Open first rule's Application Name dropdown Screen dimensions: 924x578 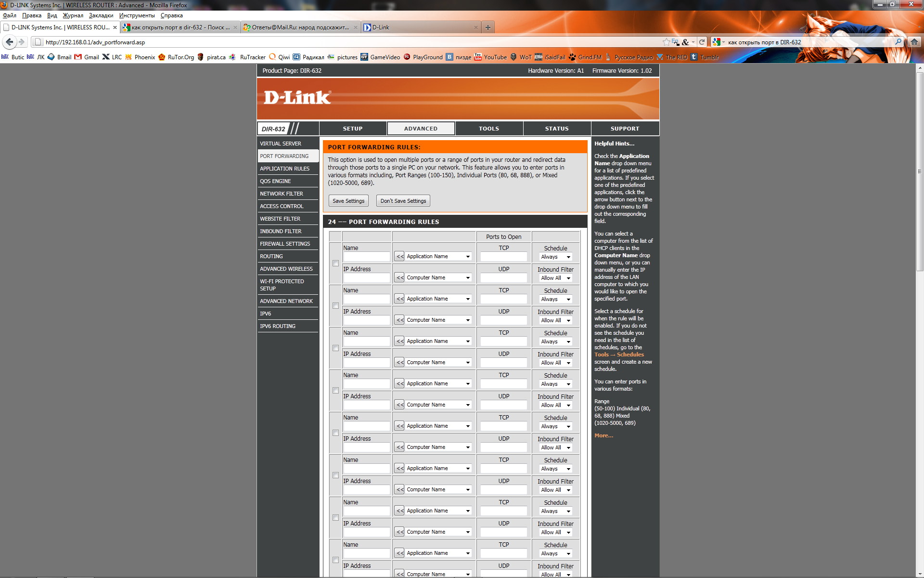[438, 257]
